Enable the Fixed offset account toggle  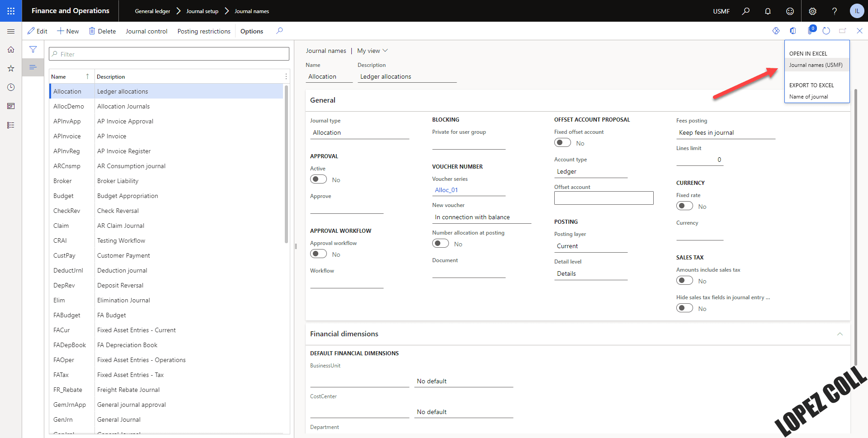point(562,143)
